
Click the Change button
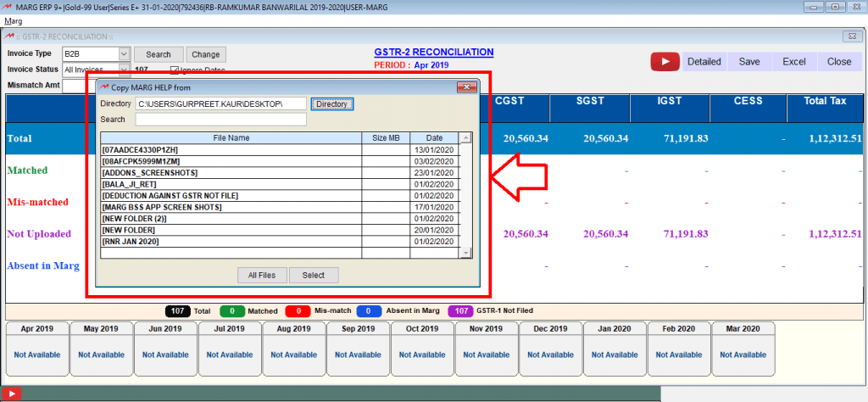206,54
